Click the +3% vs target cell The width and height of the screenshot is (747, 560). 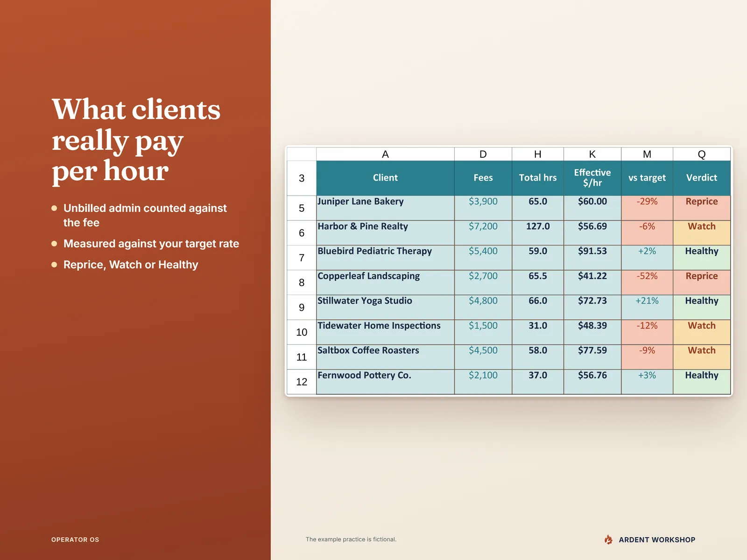647,382
